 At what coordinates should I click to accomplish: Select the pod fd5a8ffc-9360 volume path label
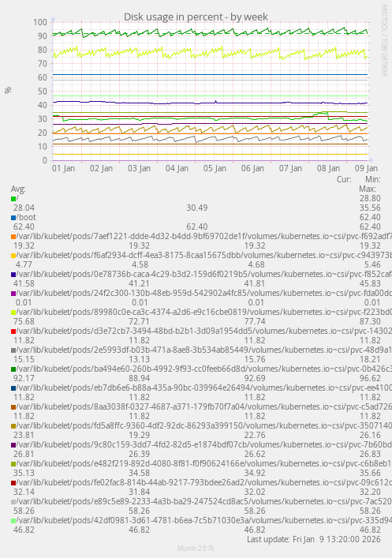(x=204, y=425)
